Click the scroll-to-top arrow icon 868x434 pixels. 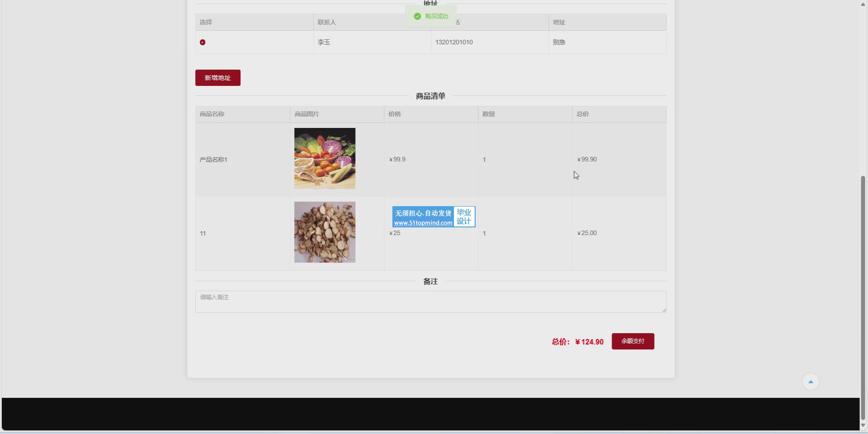[x=810, y=382]
